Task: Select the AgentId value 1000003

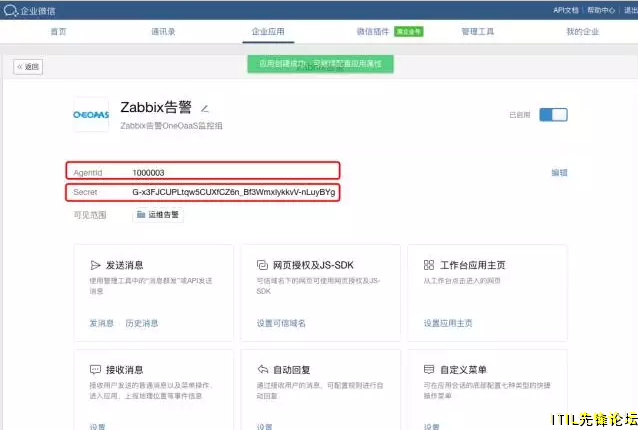Action: click(149, 173)
